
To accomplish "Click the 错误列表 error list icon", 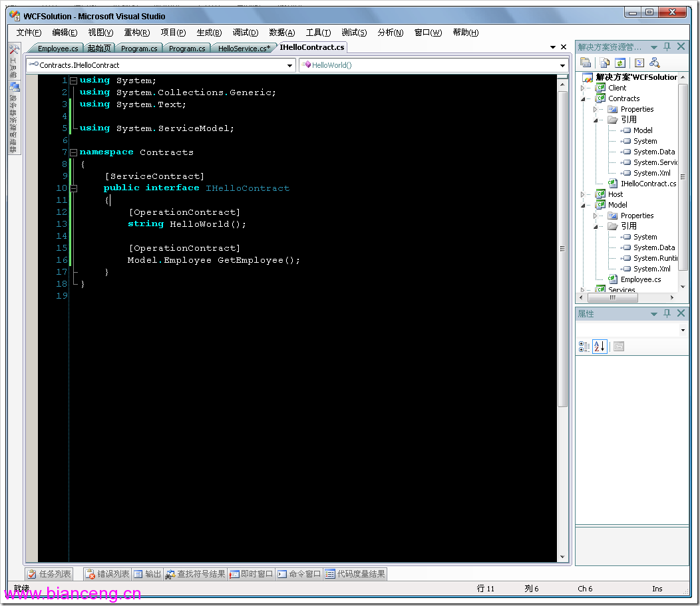I will click(x=90, y=574).
